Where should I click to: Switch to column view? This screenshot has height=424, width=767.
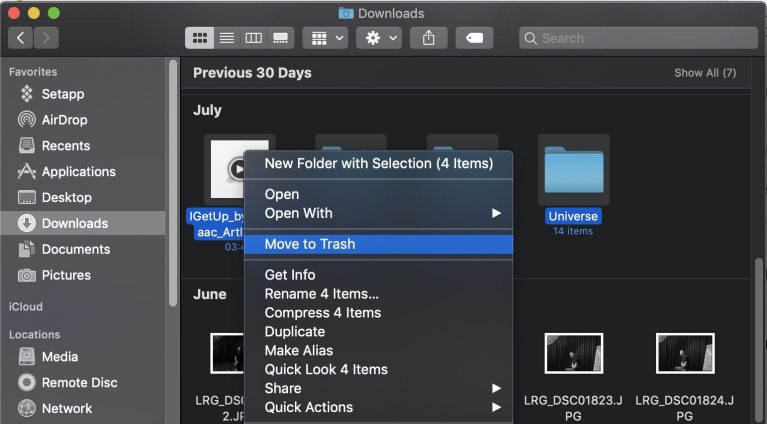tap(253, 38)
